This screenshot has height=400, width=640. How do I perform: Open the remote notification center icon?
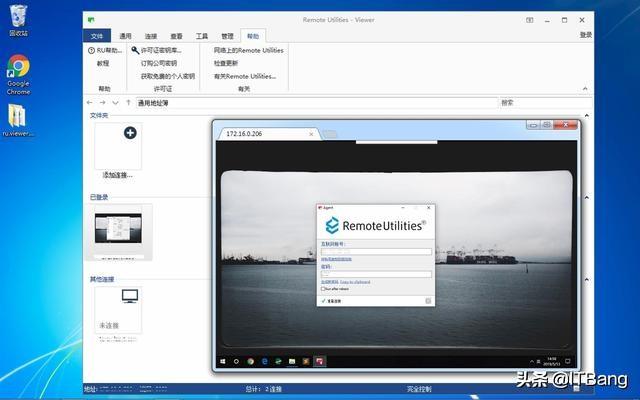click(567, 361)
